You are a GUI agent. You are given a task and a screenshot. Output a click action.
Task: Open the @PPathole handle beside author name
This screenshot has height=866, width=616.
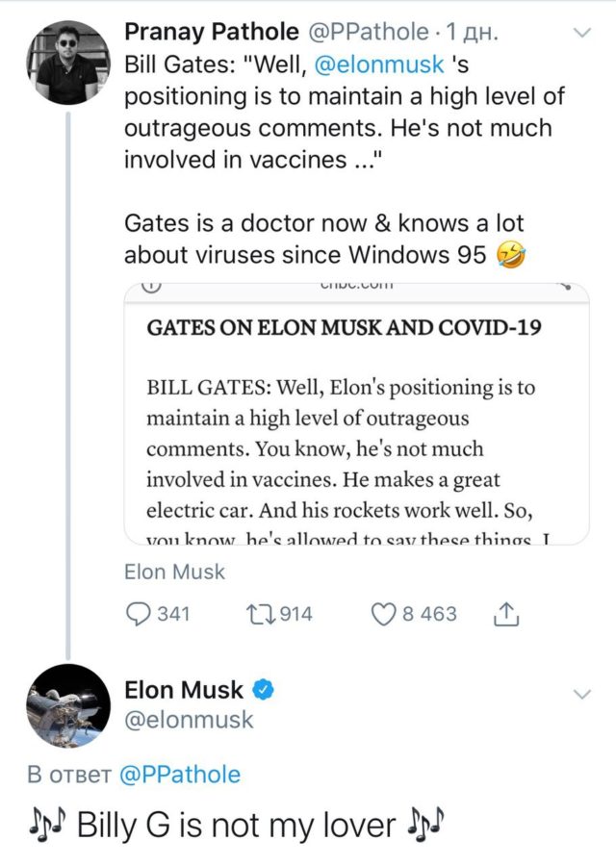[x=367, y=32]
